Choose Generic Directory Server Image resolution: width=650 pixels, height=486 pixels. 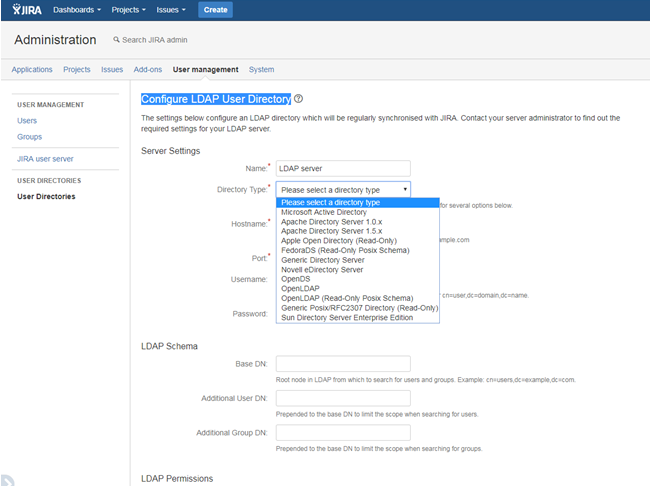[358, 260]
